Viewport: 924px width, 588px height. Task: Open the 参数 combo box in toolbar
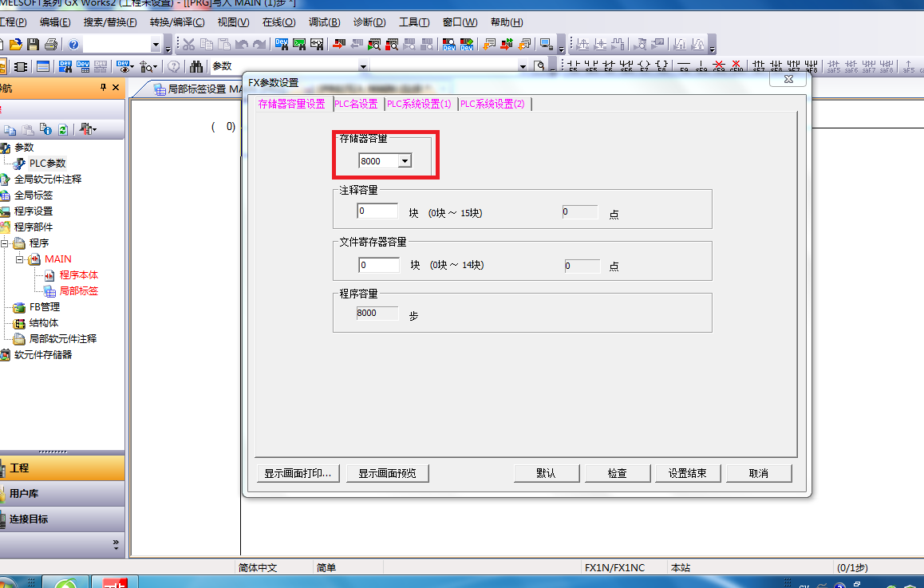pos(363,66)
